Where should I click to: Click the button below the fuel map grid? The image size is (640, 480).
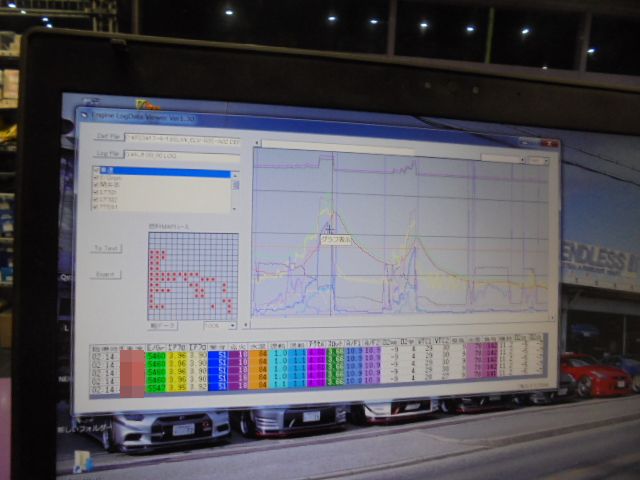162,325
